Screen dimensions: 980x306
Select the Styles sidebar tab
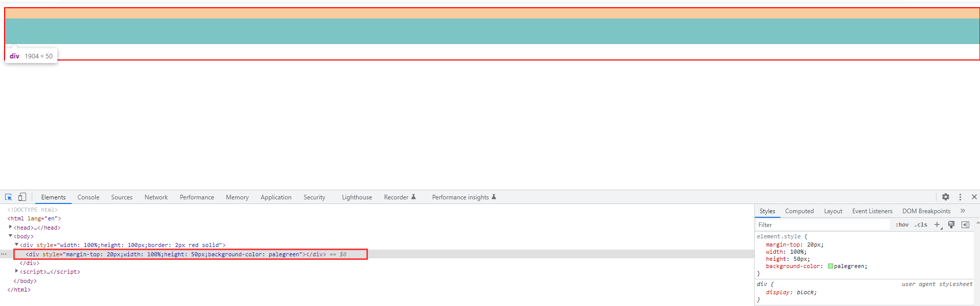click(767, 211)
